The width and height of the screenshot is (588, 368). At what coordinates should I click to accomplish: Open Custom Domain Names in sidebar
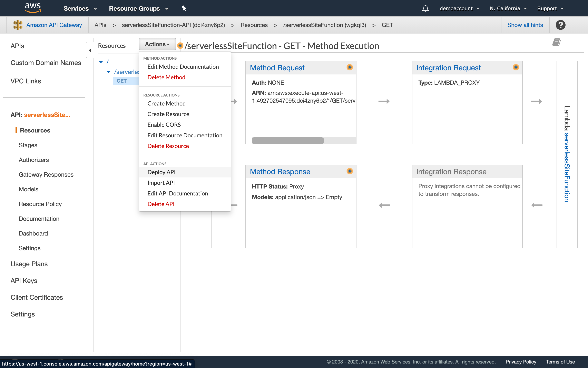(46, 63)
